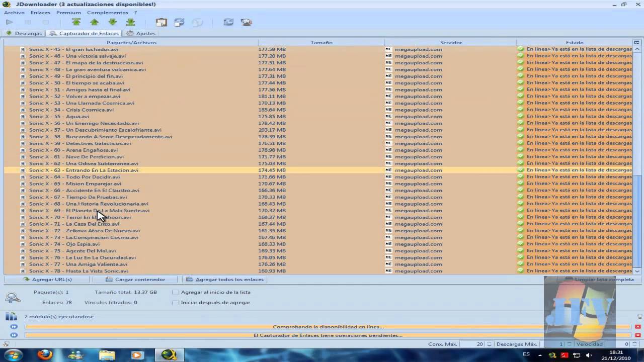The width and height of the screenshot is (644, 362).
Task: Sort by Servidor column header
Action: [451, 43]
